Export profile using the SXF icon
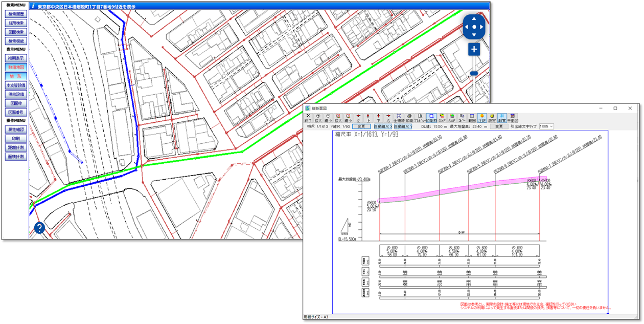 click(x=452, y=118)
